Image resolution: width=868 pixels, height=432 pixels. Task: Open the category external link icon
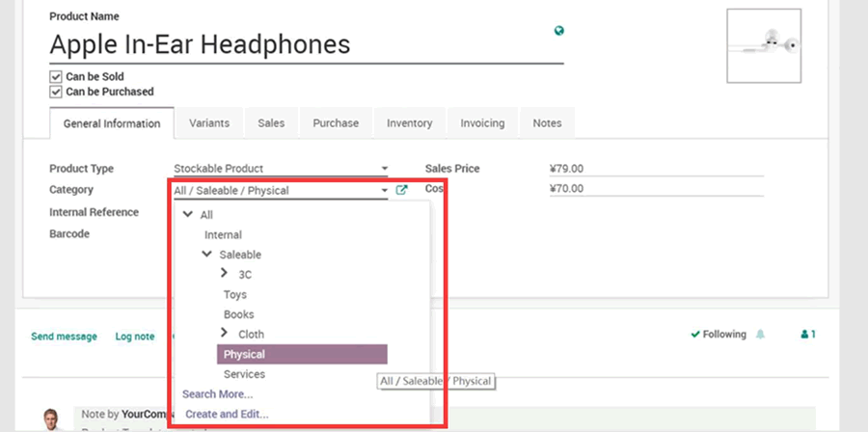(x=402, y=190)
